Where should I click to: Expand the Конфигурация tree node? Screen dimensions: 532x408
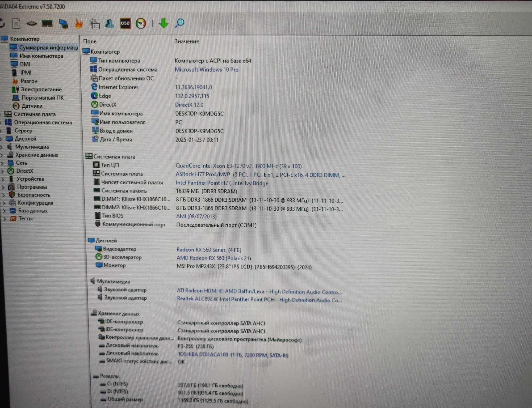[x=4, y=203]
